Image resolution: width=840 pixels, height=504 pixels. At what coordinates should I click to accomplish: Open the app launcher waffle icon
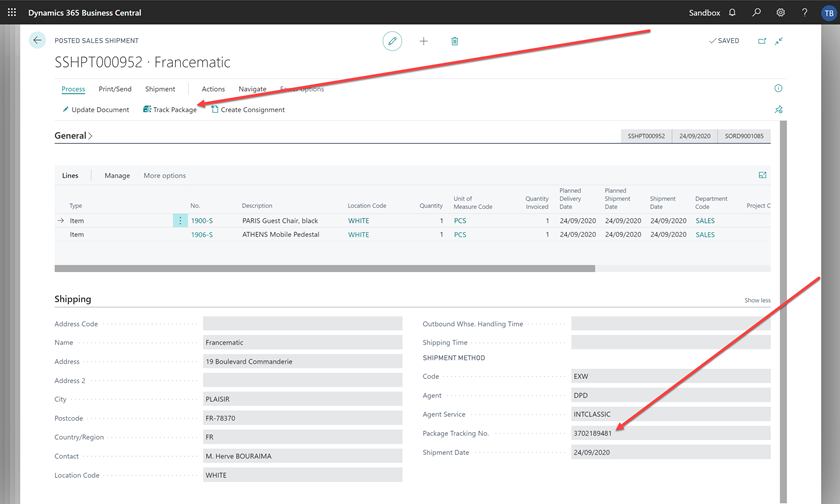point(12,12)
